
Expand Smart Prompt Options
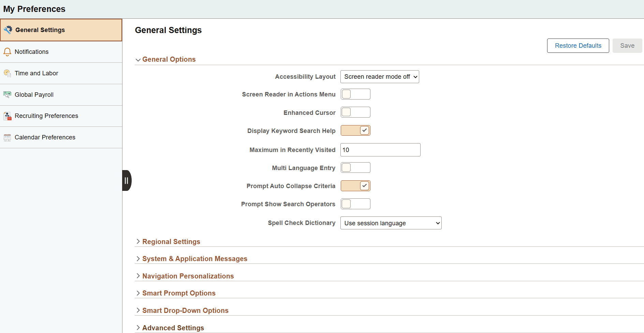click(x=179, y=293)
